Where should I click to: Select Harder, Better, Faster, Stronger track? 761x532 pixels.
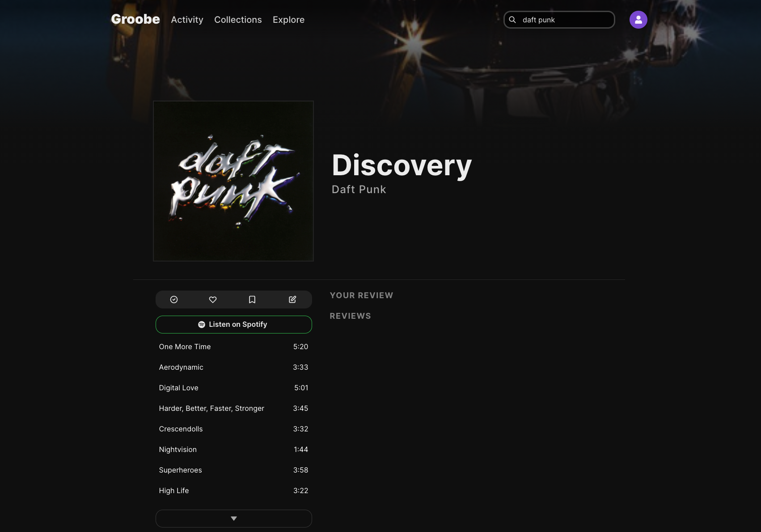point(233,409)
